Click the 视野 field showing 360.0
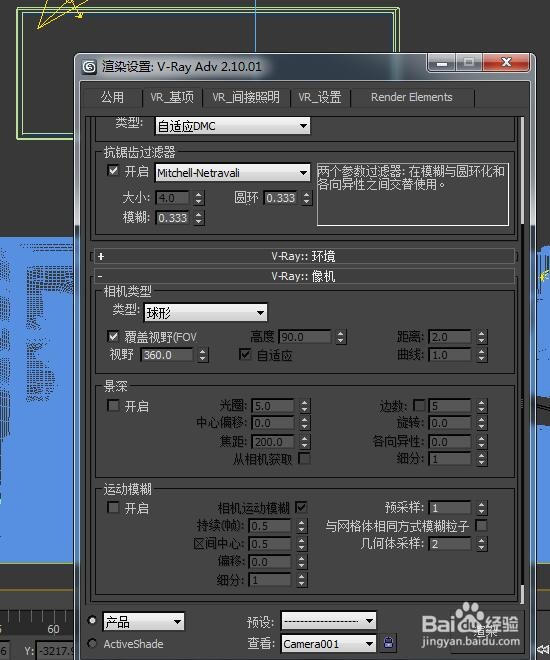Screen dimensions: 550x660 click(167, 355)
